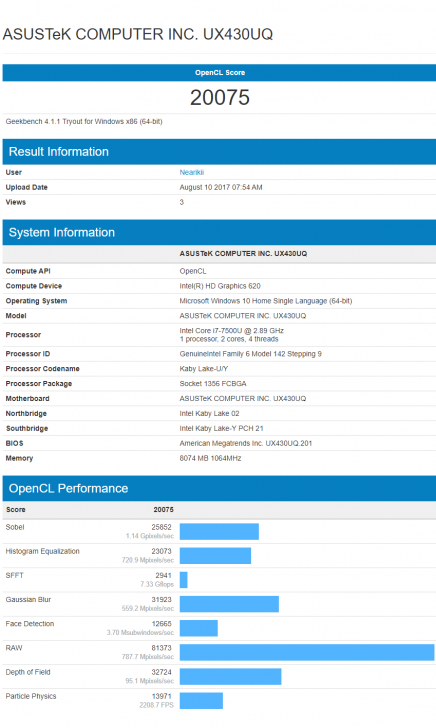Select the OpenCL Score header bar

click(x=219, y=72)
